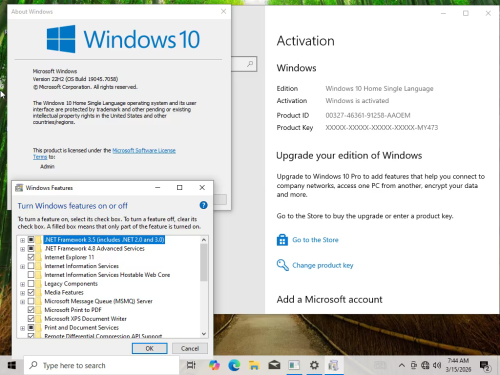Screen dimensions: 500x375
Task: Expand the Internet Information Services node
Action: 22,266
